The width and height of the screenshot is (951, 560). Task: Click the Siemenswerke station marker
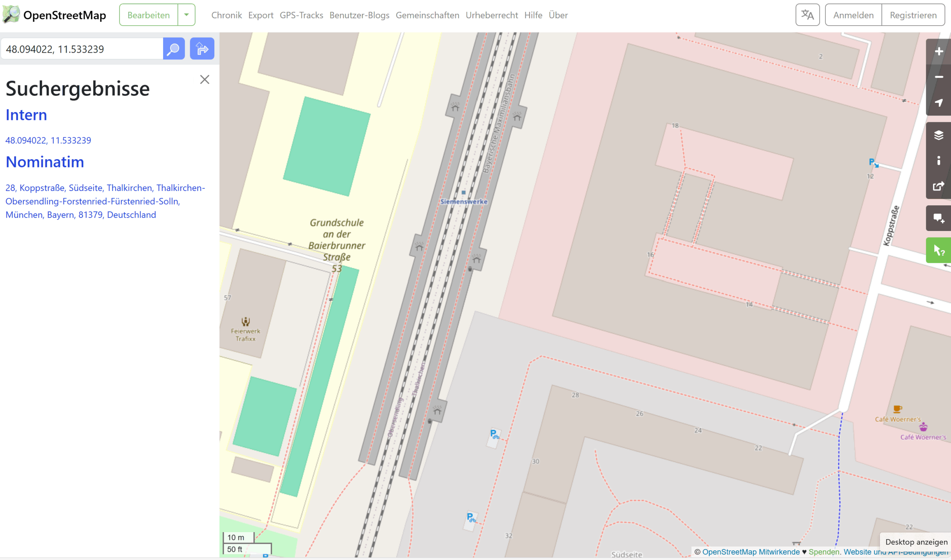tap(463, 192)
